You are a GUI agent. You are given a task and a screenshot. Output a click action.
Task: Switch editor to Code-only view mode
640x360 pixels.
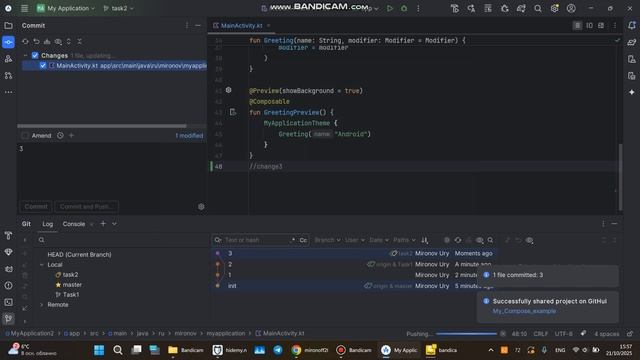click(x=577, y=25)
